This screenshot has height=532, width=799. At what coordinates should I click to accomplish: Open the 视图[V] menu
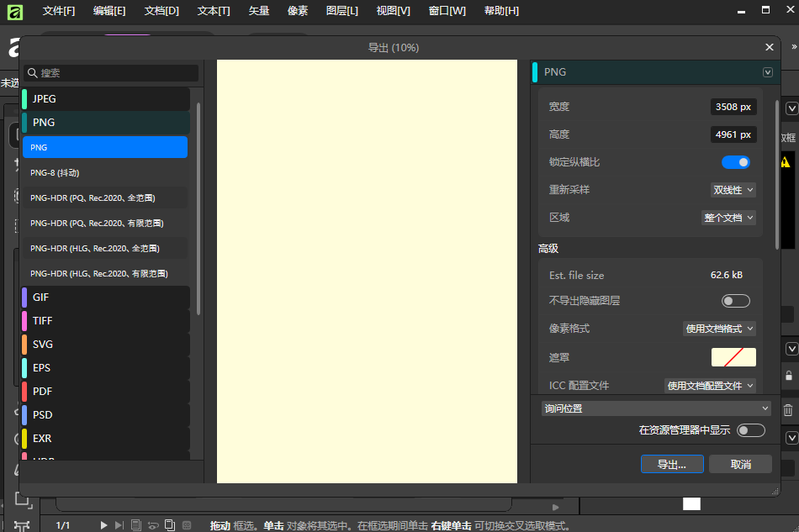click(393, 11)
